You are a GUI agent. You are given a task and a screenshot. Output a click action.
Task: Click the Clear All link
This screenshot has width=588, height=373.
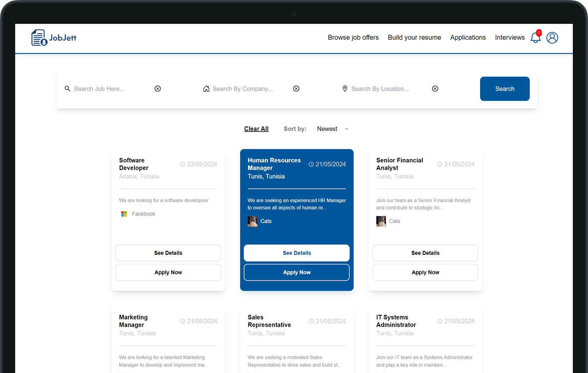pos(256,129)
